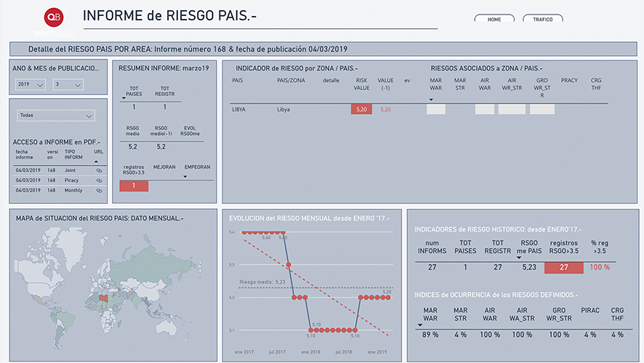Click the GRO WR_STR indicator box for Libya
This screenshot has width=644, height=363.
542,109
